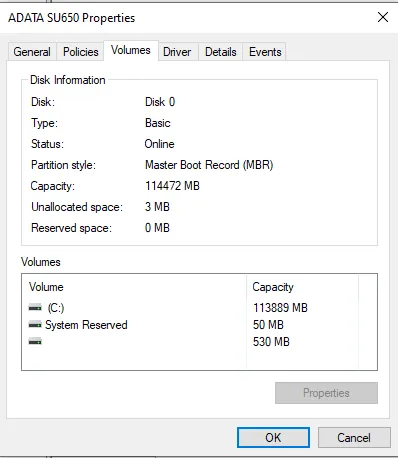This screenshot has height=458, width=398.
Task: Click the Disk label in Disk Information
Action: tap(43, 102)
